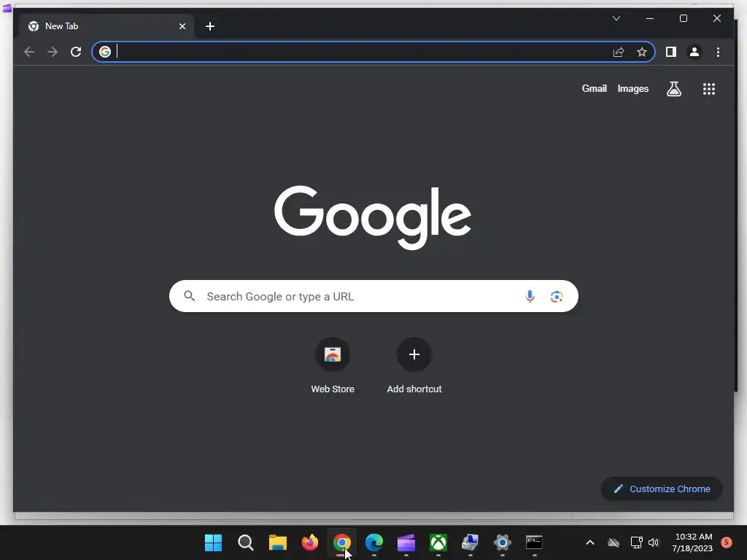Image resolution: width=747 pixels, height=560 pixels.
Task: Reload the current page
Action: [x=76, y=52]
